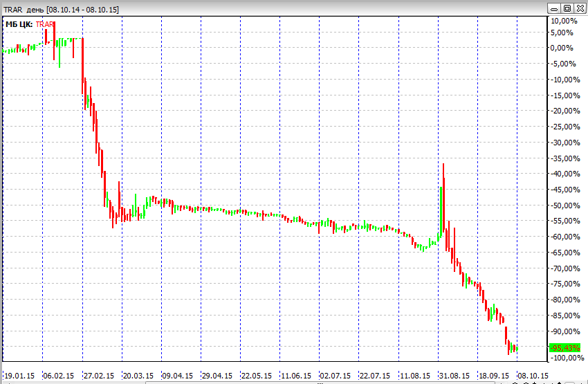Select the 27.02.15 date on the time axis

tap(98, 376)
